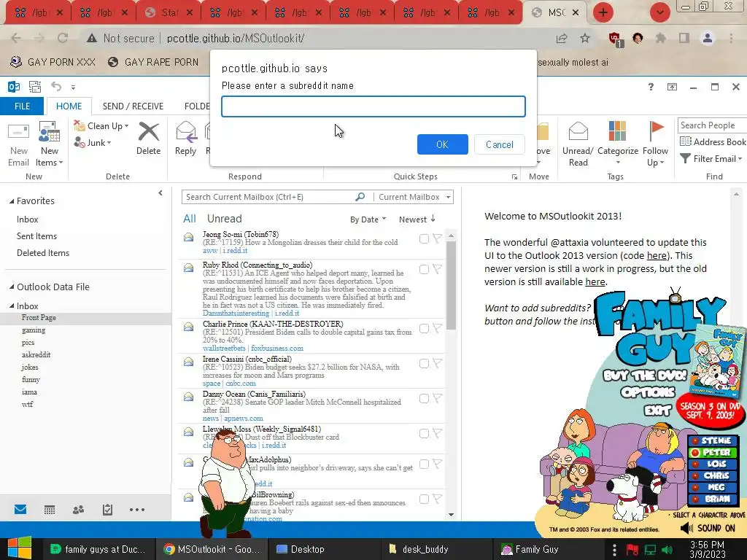Expand the Clean Up menu
Screen dimensions: 747x560
point(101,125)
